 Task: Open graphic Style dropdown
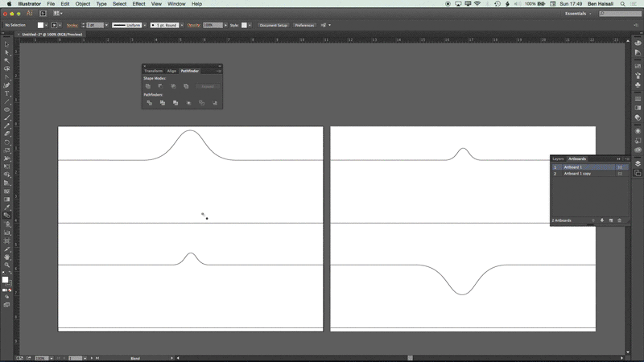pos(250,25)
